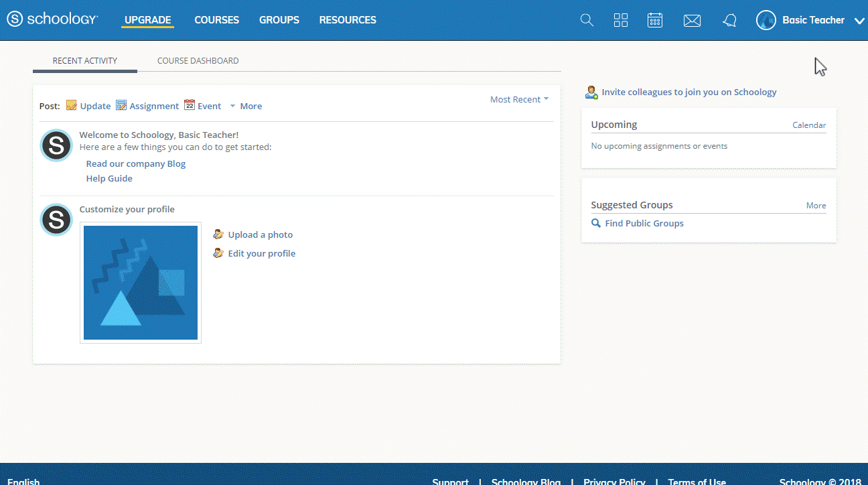Viewport: 868px width, 485px height.
Task: Open the Find Public Groups link
Action: (x=644, y=223)
